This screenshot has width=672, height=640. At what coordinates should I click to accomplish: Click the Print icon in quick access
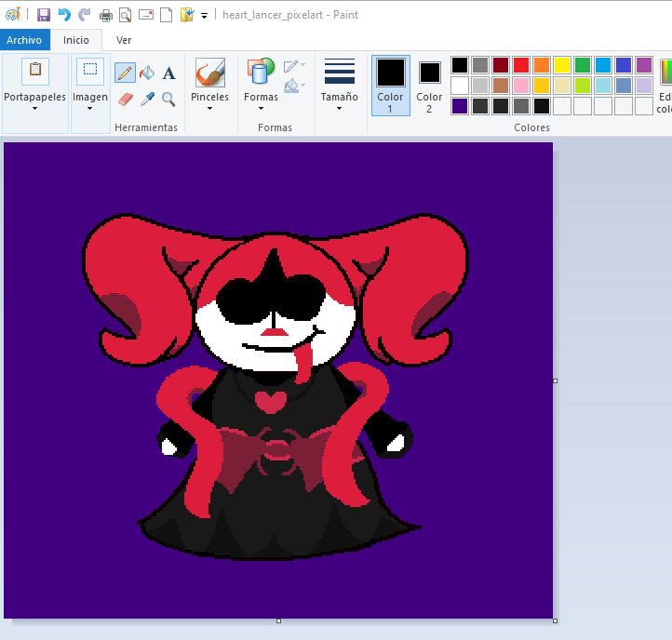[105, 16]
